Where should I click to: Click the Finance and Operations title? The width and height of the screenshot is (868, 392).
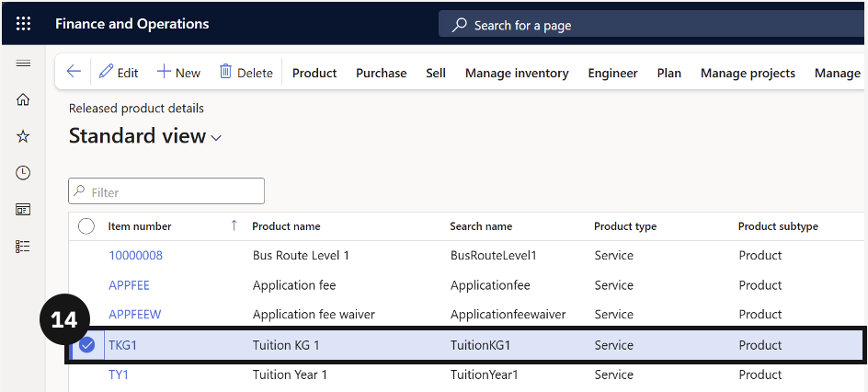132,24
